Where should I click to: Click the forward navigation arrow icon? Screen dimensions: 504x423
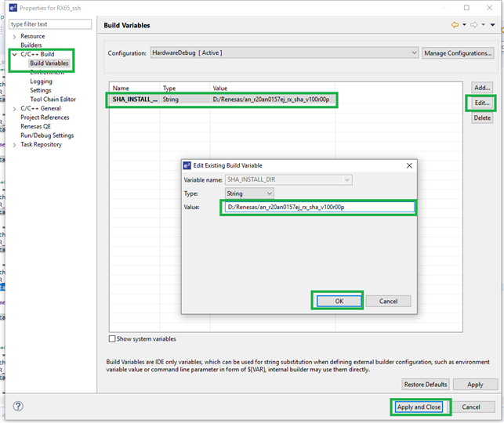(473, 25)
